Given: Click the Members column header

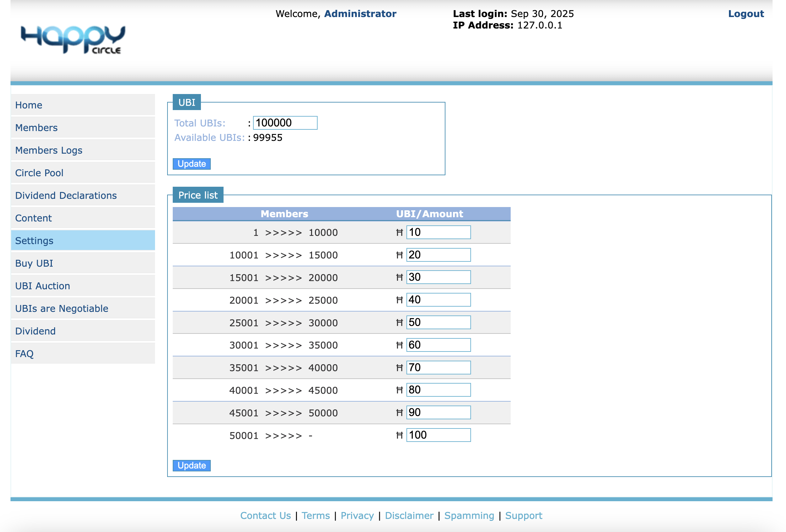Looking at the screenshot, I should pyautogui.click(x=285, y=214).
